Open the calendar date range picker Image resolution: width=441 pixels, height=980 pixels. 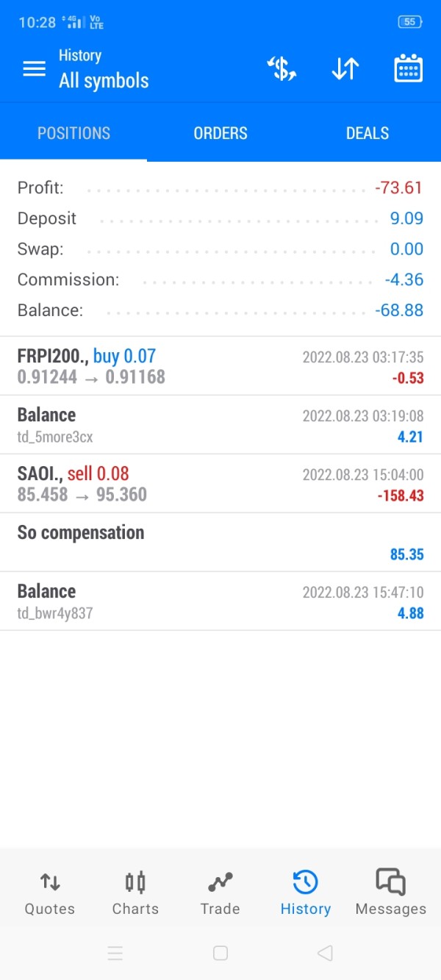click(408, 69)
